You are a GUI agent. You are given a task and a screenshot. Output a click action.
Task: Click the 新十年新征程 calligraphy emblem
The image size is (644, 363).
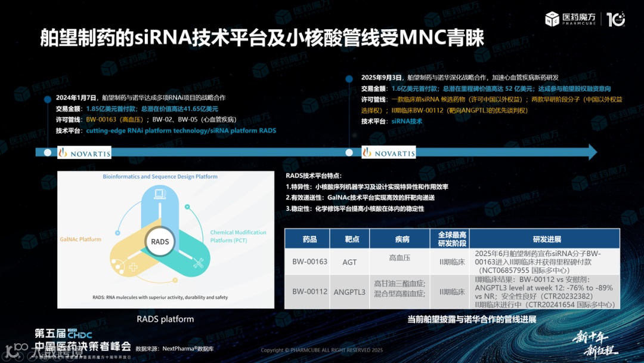click(x=595, y=344)
